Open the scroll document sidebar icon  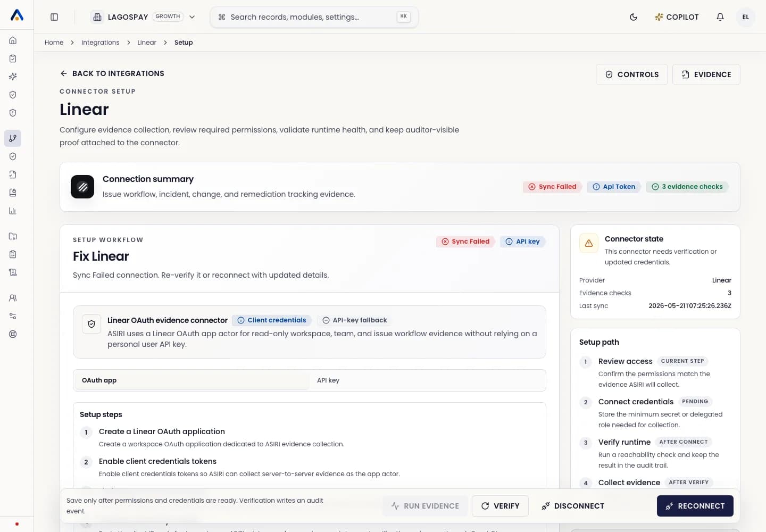point(13,272)
